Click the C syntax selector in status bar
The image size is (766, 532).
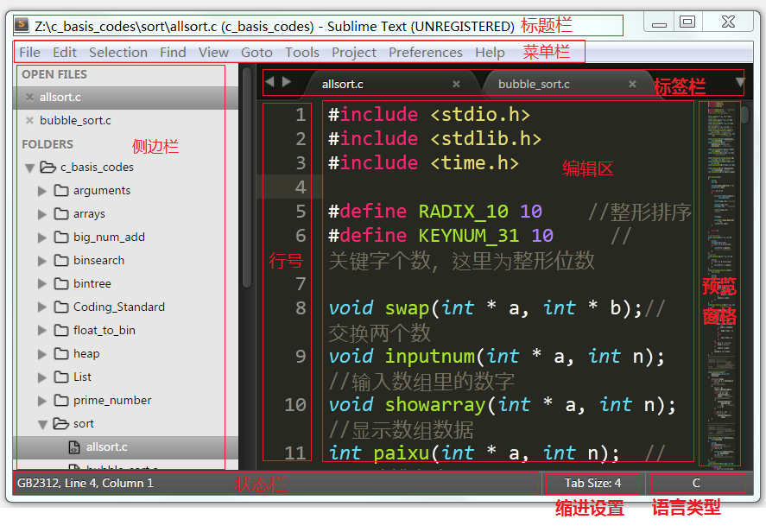(x=696, y=484)
